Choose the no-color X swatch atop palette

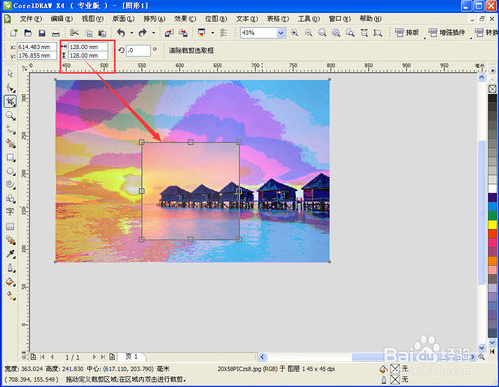492,89
